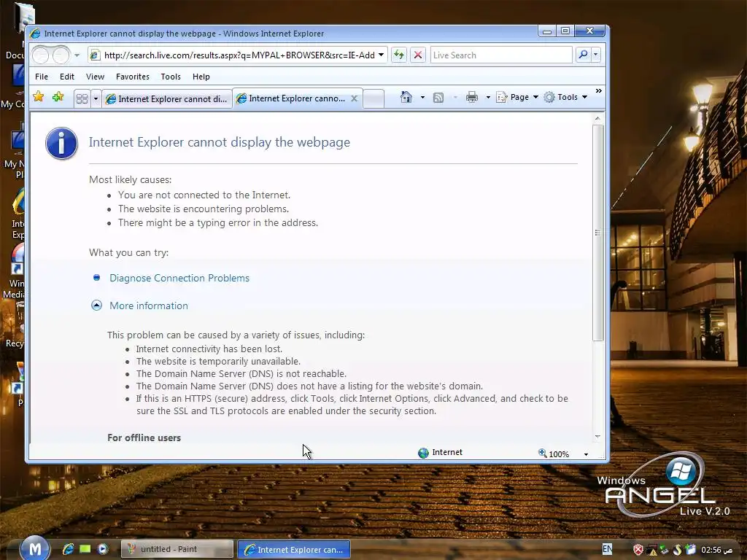Click the vertical scrollbar thumb
Image resolution: width=747 pixels, height=560 pixels.
tap(598, 233)
